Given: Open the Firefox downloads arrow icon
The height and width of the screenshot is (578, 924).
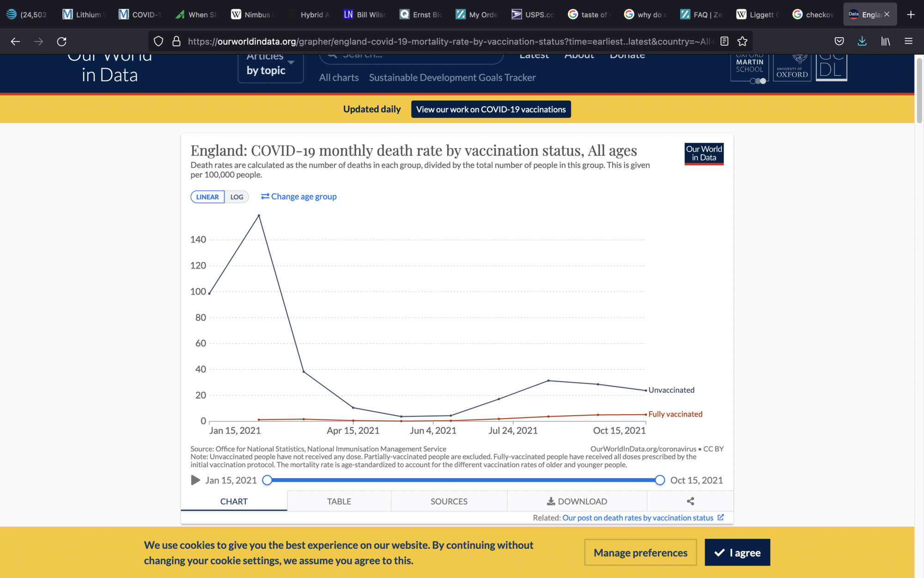Looking at the screenshot, I should (x=862, y=42).
